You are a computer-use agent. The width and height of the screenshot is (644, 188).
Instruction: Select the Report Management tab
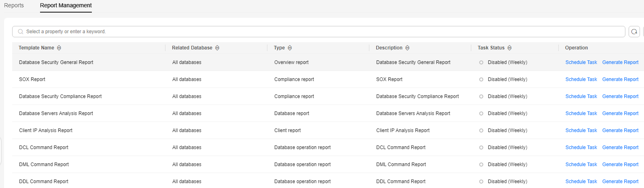pyautogui.click(x=66, y=6)
